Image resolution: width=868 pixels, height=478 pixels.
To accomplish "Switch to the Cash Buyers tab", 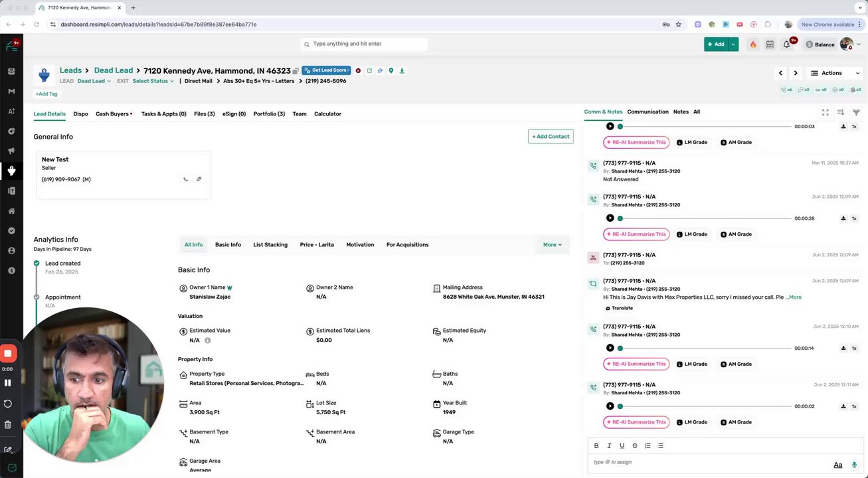I will pos(113,114).
